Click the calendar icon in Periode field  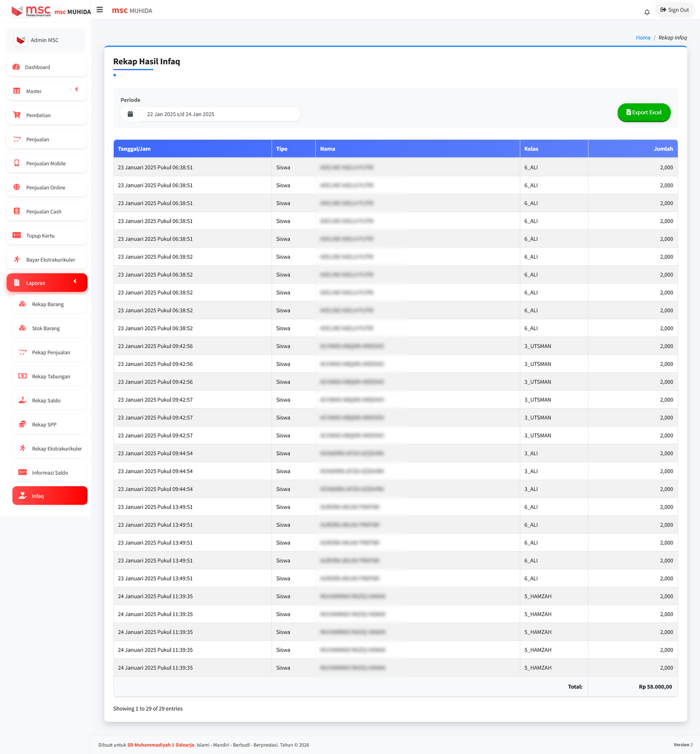pyautogui.click(x=130, y=114)
